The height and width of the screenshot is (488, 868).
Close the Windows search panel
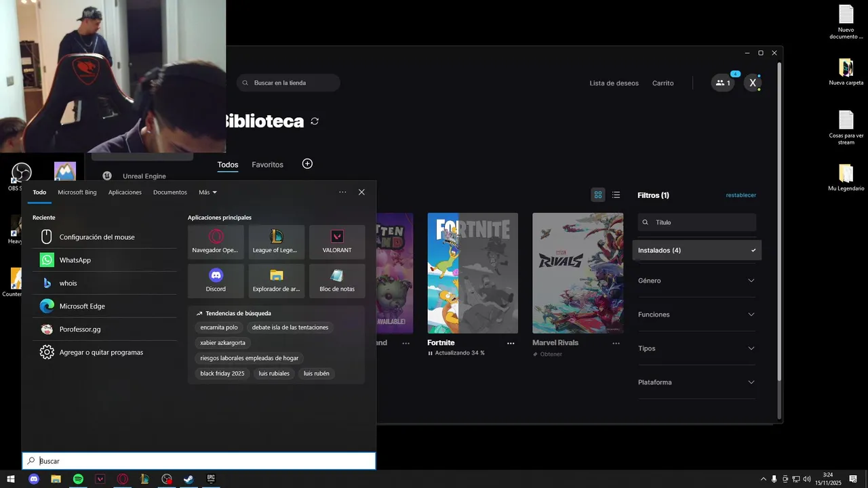(361, 192)
